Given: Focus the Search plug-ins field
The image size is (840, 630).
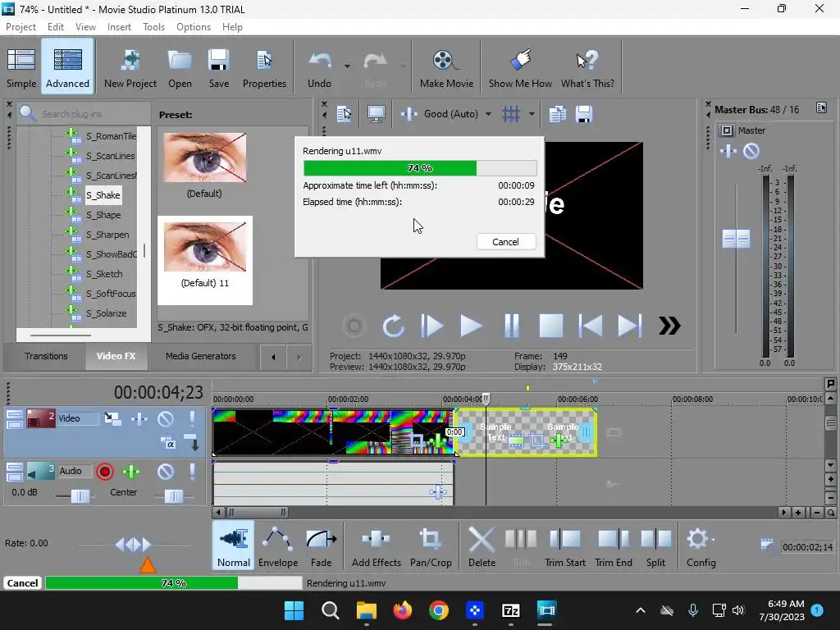Looking at the screenshot, I should point(84,113).
